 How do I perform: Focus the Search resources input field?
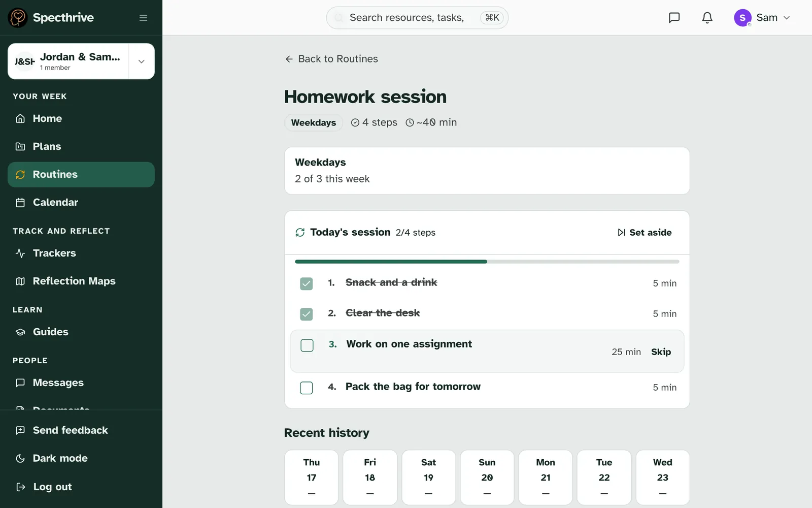(x=417, y=18)
